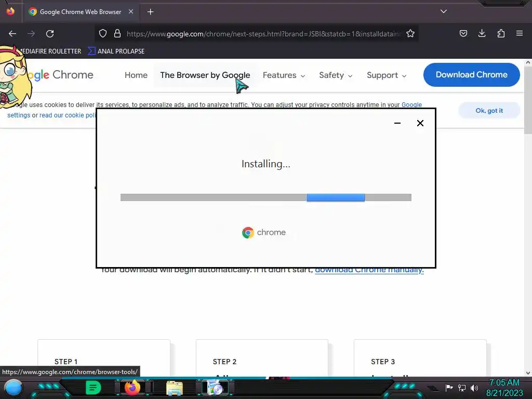Click the Installing... status text
This screenshot has height=399, width=532.
click(265, 164)
